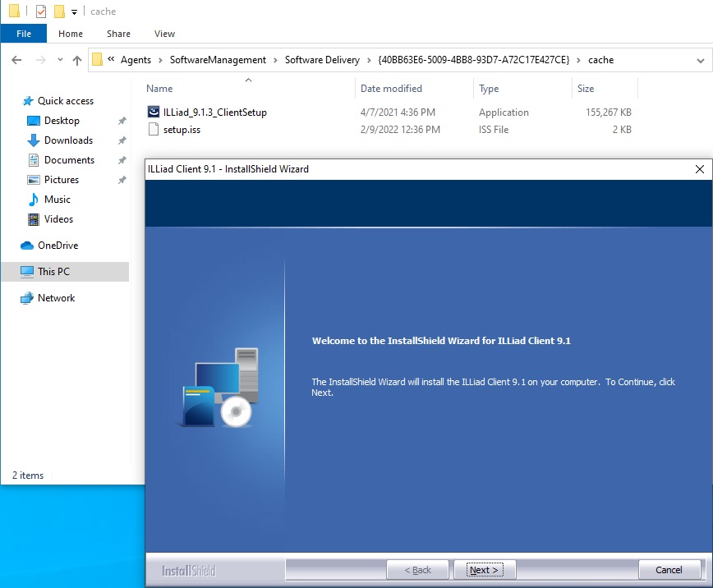Open the View ribbon tab
This screenshot has height=588, width=713.
click(x=164, y=34)
